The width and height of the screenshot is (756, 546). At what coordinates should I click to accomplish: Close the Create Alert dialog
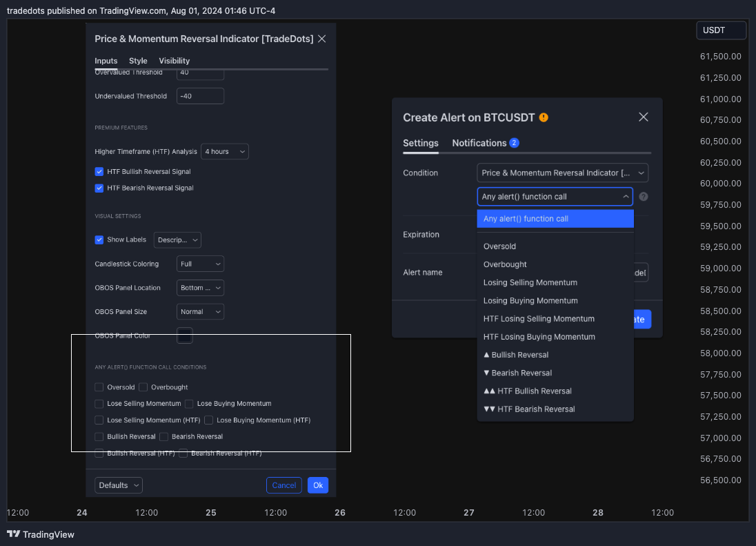(643, 117)
